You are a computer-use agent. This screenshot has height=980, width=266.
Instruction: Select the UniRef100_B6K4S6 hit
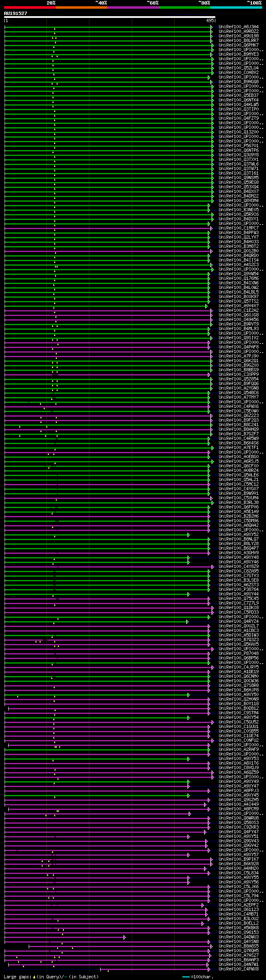tap(239, 443)
